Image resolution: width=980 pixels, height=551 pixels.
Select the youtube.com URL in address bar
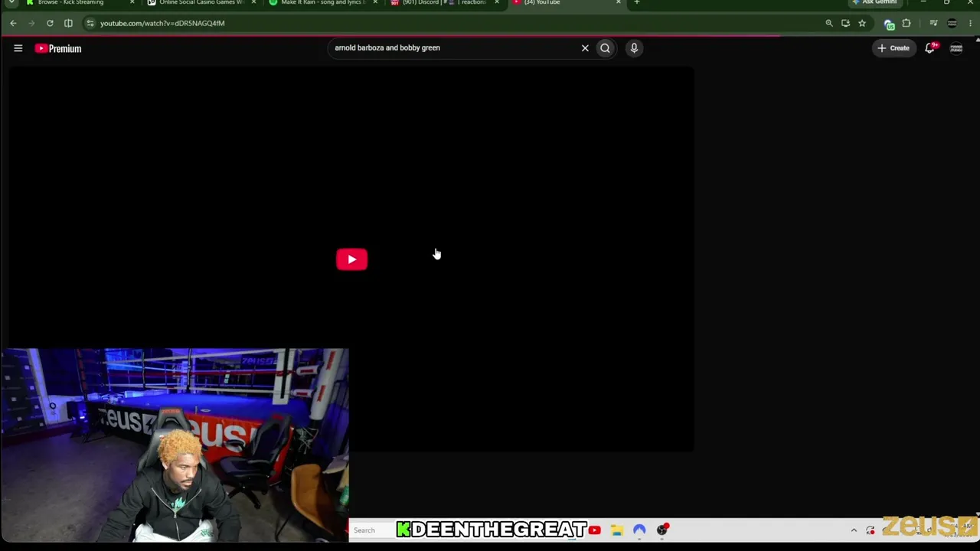(x=162, y=24)
